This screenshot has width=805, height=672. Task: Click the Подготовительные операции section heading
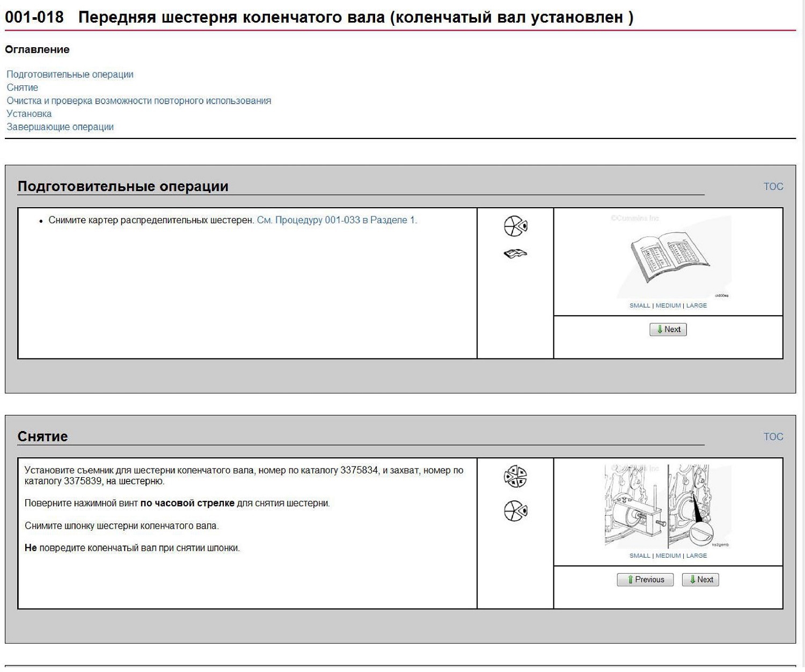[x=123, y=186]
